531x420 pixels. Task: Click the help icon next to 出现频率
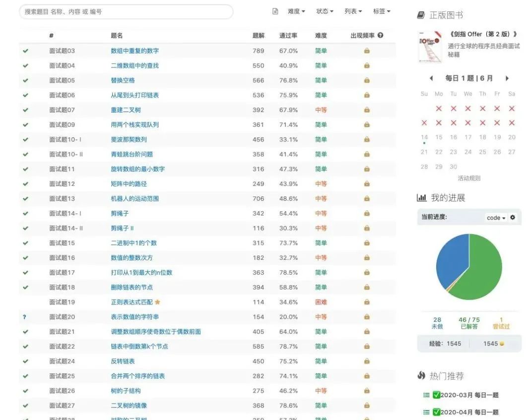tap(380, 35)
